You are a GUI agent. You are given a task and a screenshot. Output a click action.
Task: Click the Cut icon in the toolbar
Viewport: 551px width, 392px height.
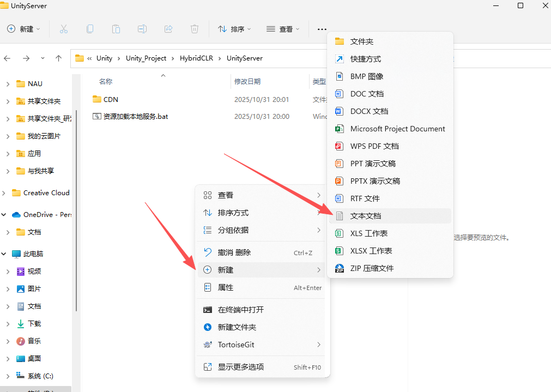63,29
